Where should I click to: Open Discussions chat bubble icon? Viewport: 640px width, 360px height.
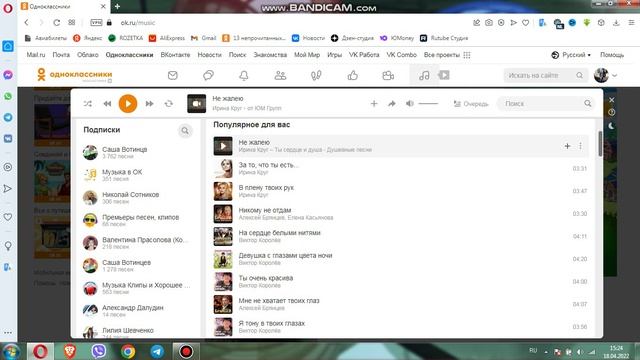pos(208,76)
